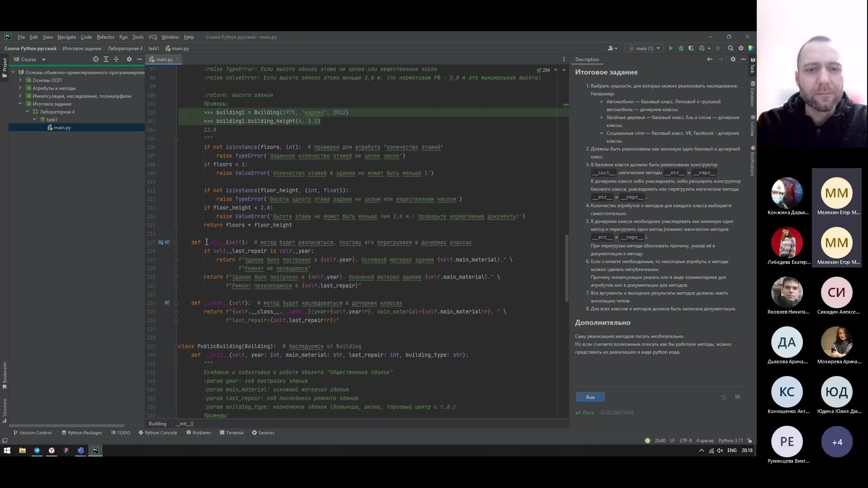Open the Navigate menu
Image resolution: width=868 pixels, height=488 pixels.
66,37
